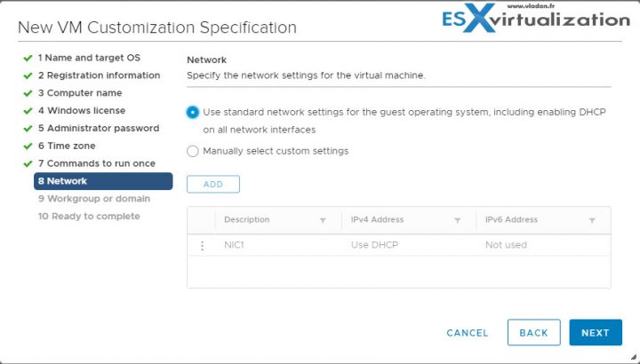Open the NIC1 row three-dot actions menu
The height and width of the screenshot is (364, 640).
click(202, 245)
